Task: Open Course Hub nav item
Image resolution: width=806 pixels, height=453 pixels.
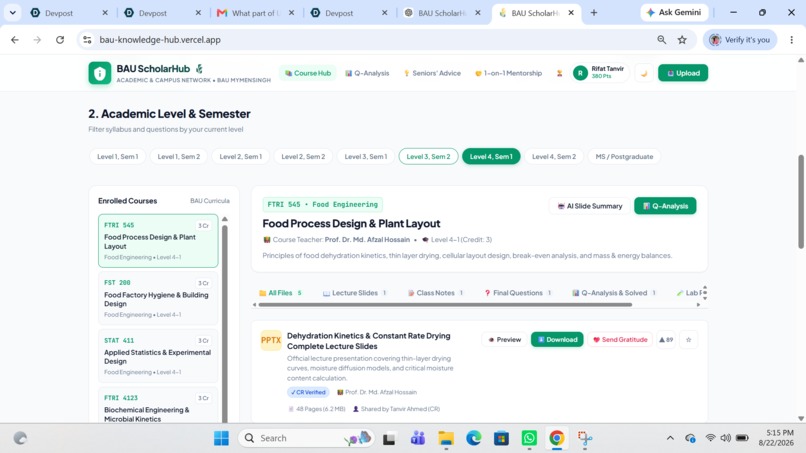Action: click(308, 73)
